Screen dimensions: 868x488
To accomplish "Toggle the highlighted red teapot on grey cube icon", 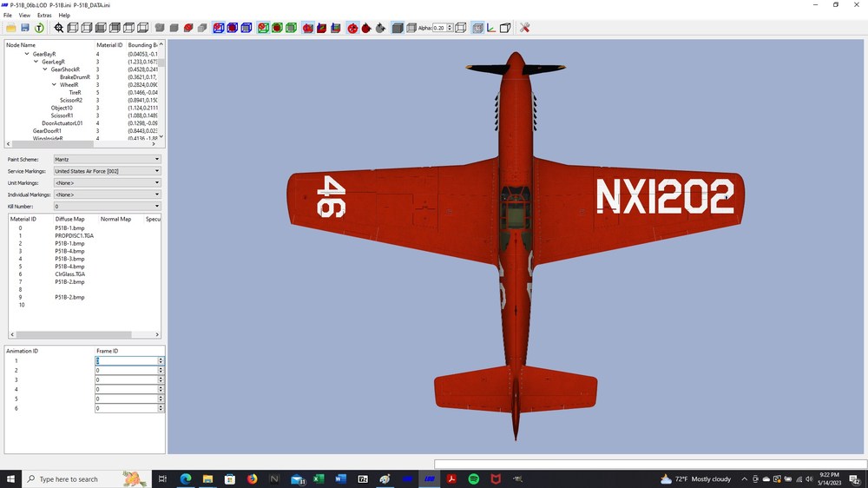I will (x=308, y=28).
